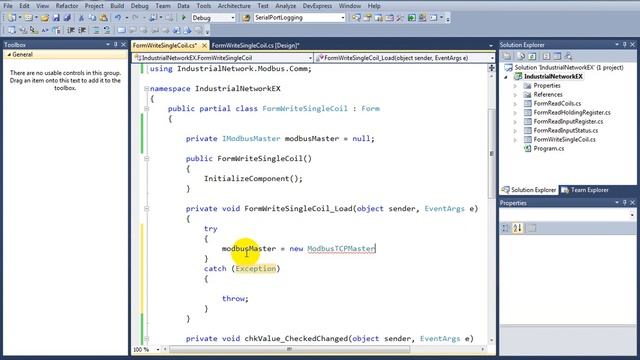Screen dimensions: 640x360
Task: Click the New Project toolbar icon
Action: click(x=11, y=18)
